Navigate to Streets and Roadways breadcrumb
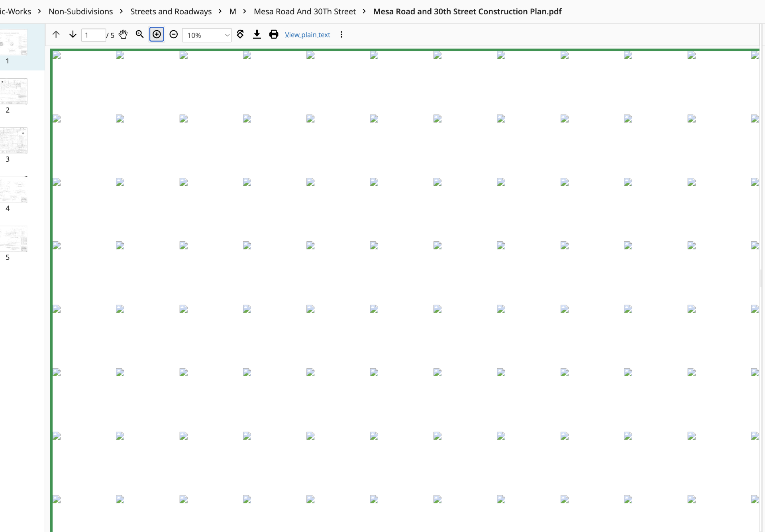The width and height of the screenshot is (765, 532). click(171, 12)
